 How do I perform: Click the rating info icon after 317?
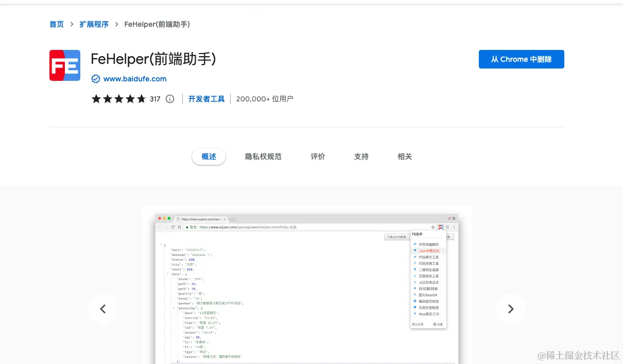pyautogui.click(x=170, y=99)
